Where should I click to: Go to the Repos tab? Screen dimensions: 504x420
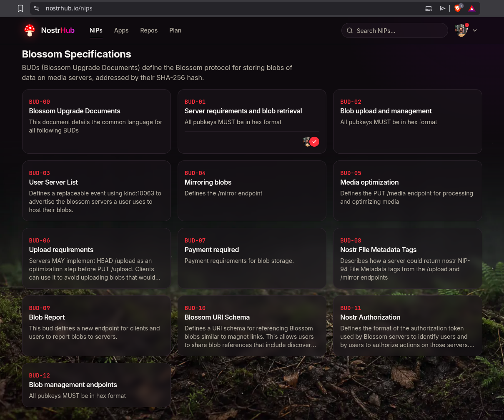(149, 30)
